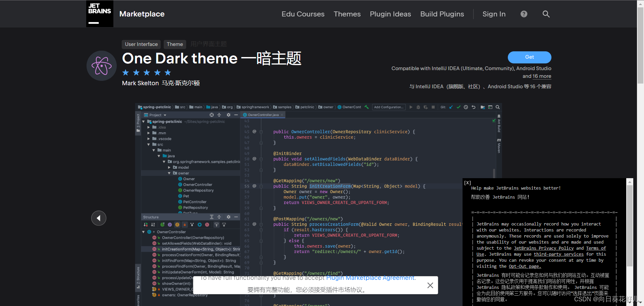Open the Opt-Out page link
The image size is (644, 306).
525,266
